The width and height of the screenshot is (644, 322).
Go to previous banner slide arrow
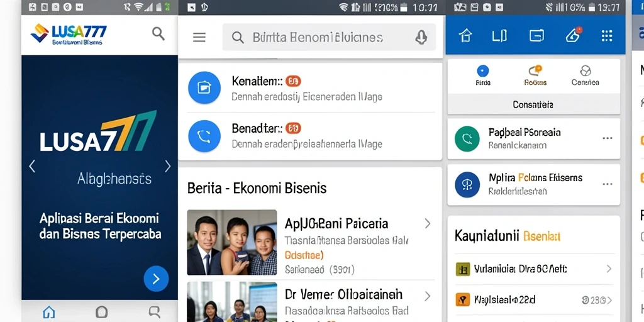32,166
